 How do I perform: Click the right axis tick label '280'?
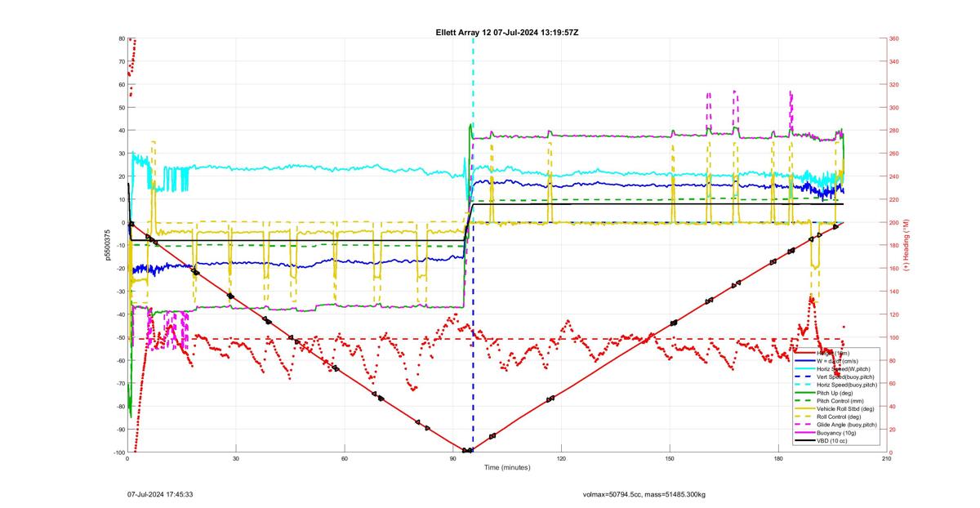pyautogui.click(x=894, y=131)
